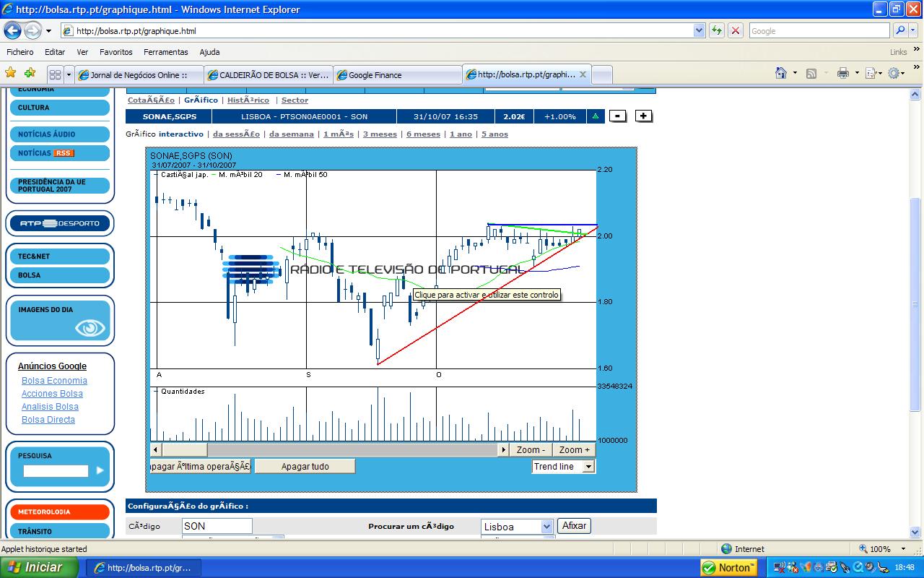This screenshot has height=578, width=924.
Task: Show the 3 meses chart period
Action: tap(380, 134)
